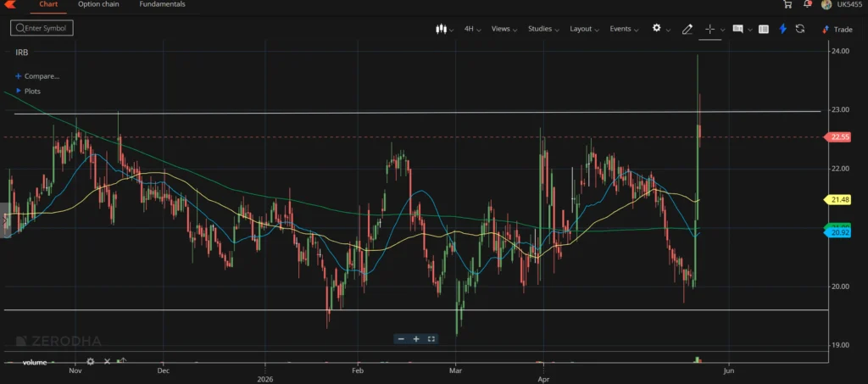Click the Apr date axis label

point(543,379)
